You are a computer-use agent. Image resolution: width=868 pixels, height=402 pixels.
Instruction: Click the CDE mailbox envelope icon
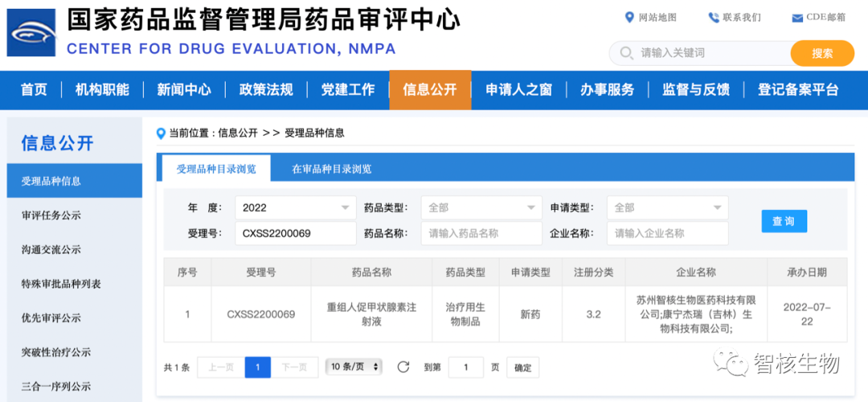797,18
